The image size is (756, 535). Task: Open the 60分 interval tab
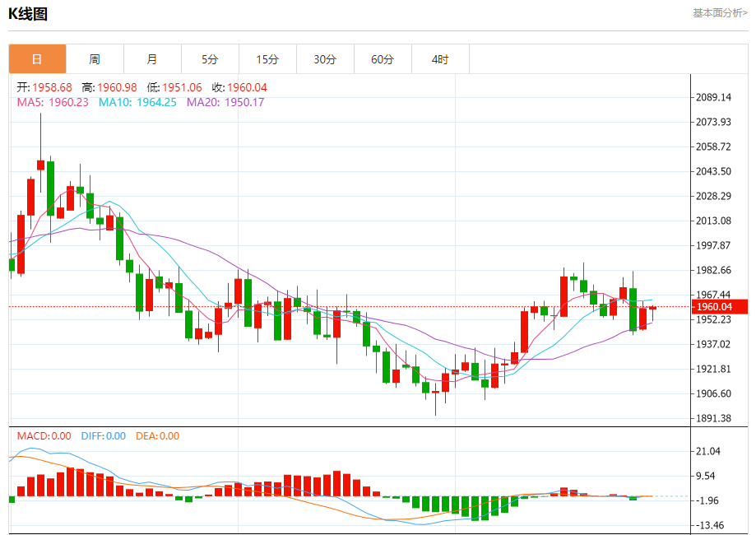pos(383,59)
